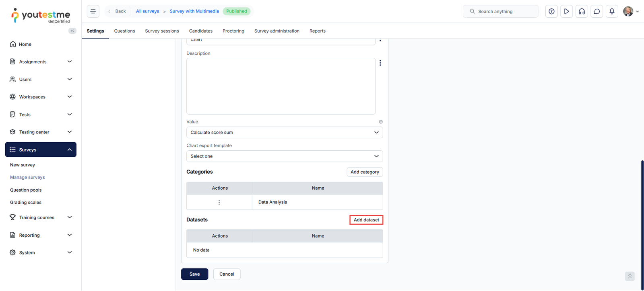Click the Description field options dots

380,63
